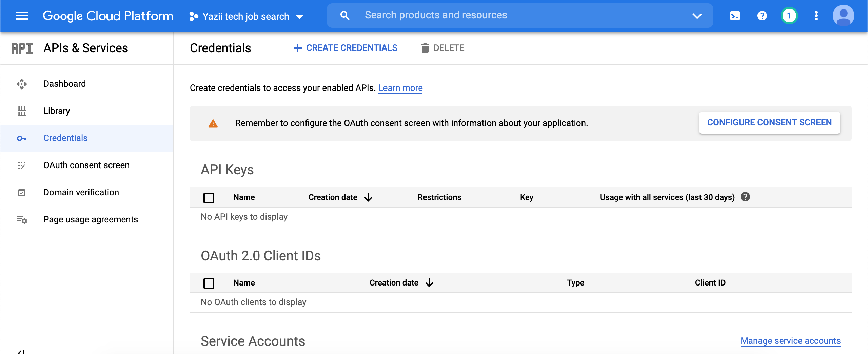
Task: Click the Google Cloud Platform logo
Action: [108, 16]
